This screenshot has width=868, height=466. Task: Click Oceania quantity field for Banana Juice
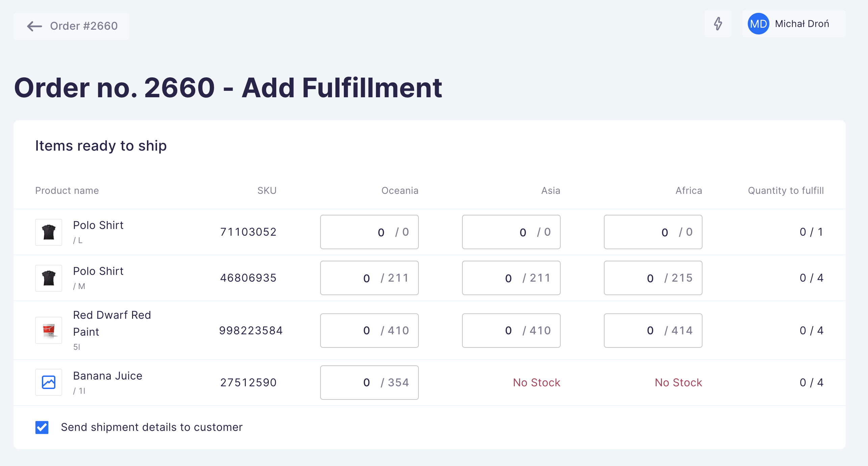369,382
